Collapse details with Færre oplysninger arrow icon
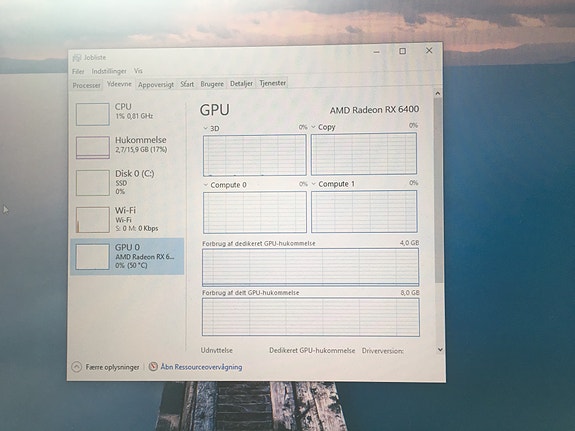Viewport: 575px width, 431px height. [x=77, y=367]
